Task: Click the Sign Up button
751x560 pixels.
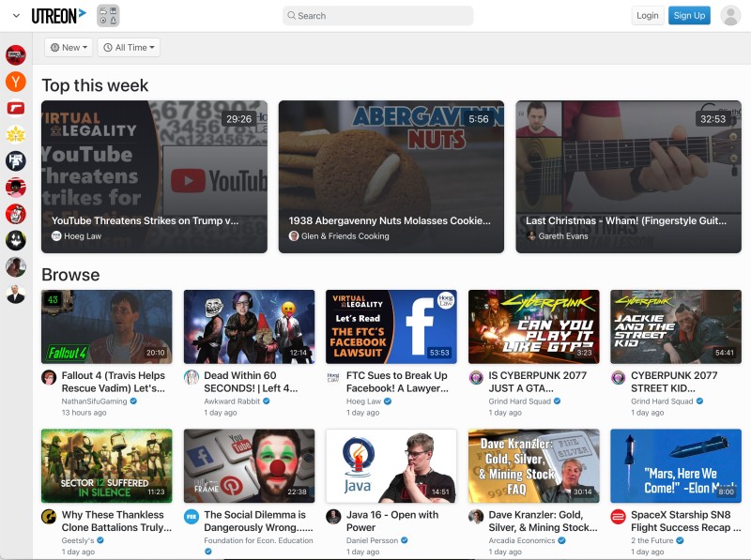Action: [x=689, y=15]
